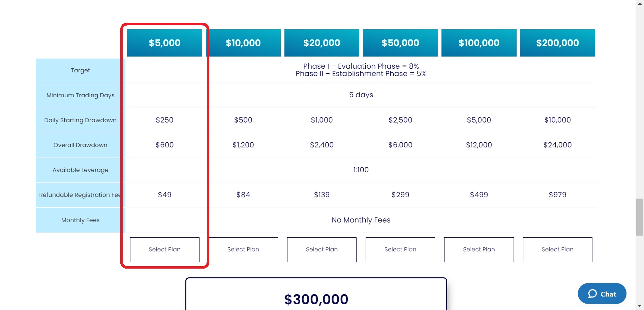Screen dimensions: 644x310
Task: Open the Chat widget button
Action: [x=602, y=294]
